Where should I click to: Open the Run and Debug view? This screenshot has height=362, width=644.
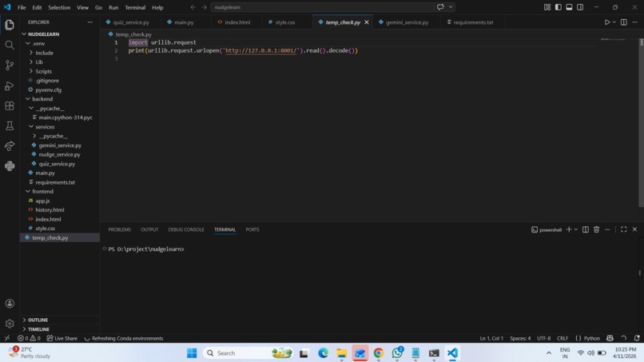(10, 86)
